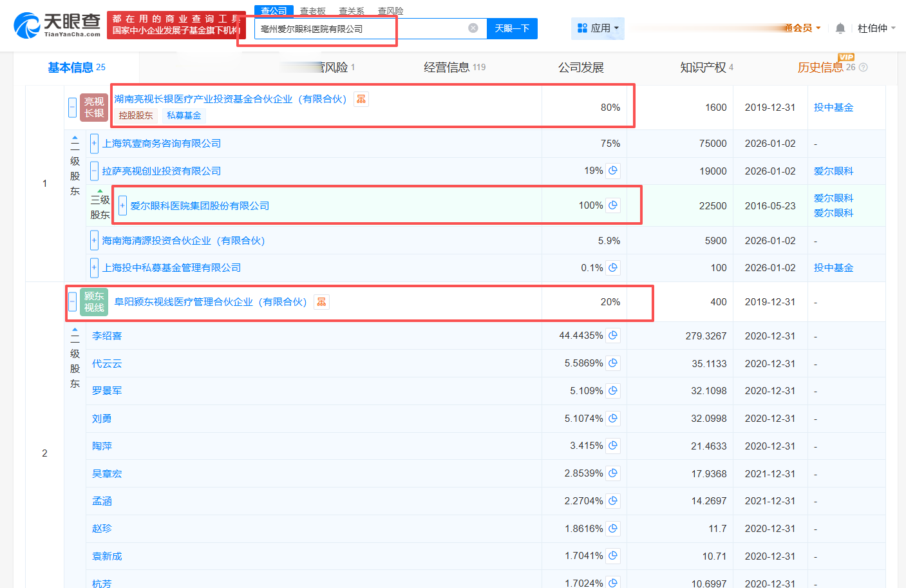View share pie chart for 爱尔眼科医院集团 100%
Image resolution: width=906 pixels, height=588 pixels.
613,205
